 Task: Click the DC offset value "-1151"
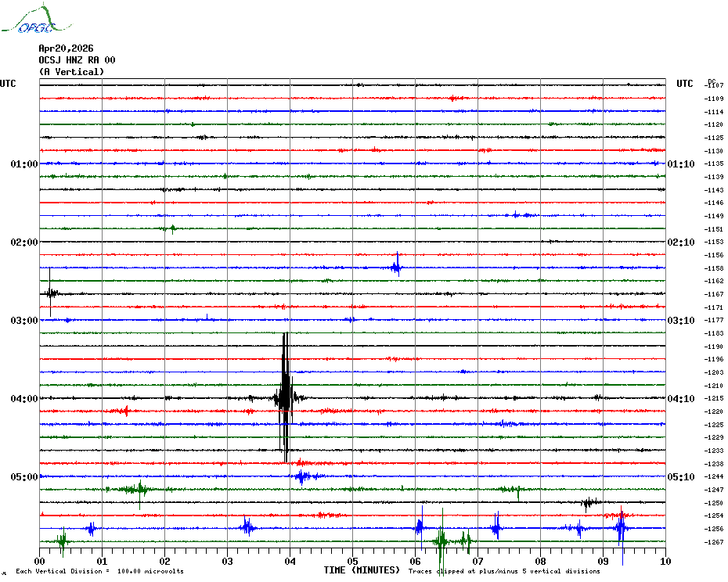point(714,228)
